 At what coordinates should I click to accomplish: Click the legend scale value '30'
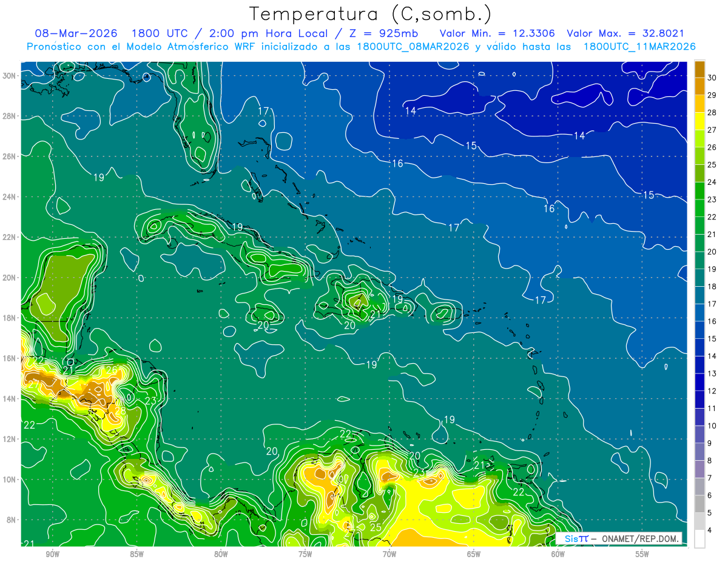coord(712,78)
